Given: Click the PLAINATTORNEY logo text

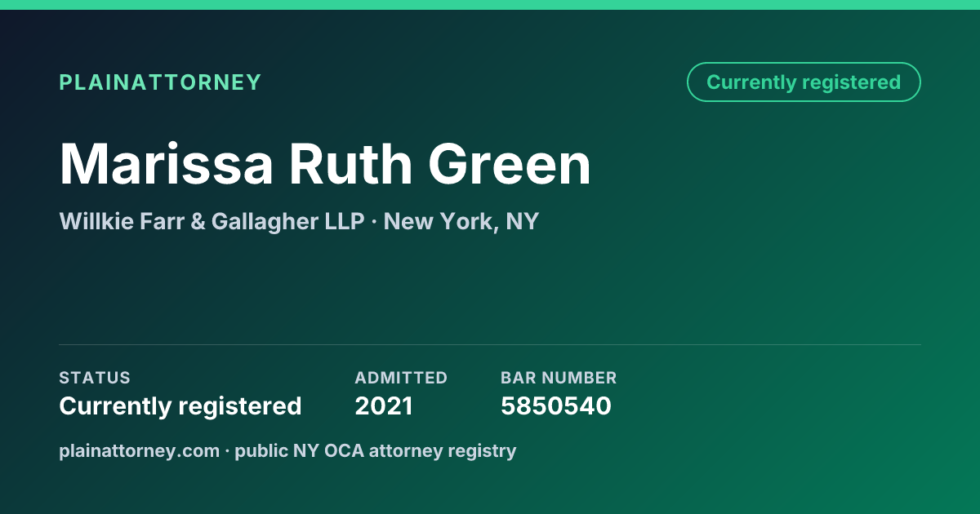Looking at the screenshot, I should coord(160,82).
